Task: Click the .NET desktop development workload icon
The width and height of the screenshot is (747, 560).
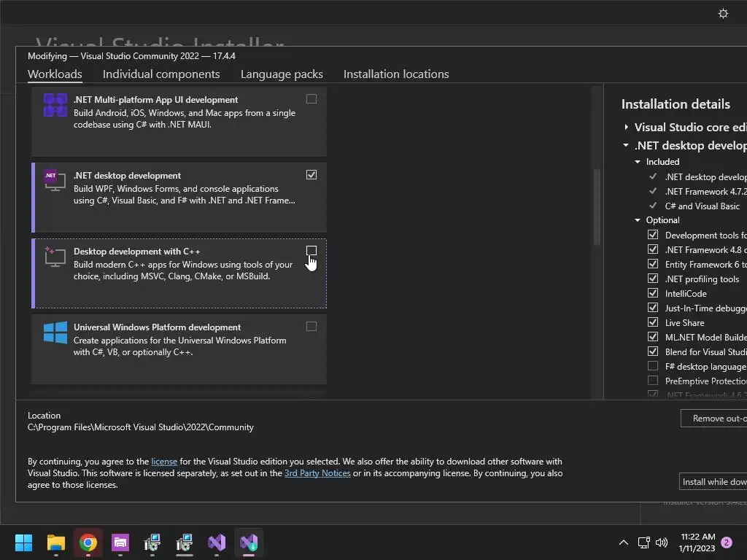Action: [x=55, y=181]
